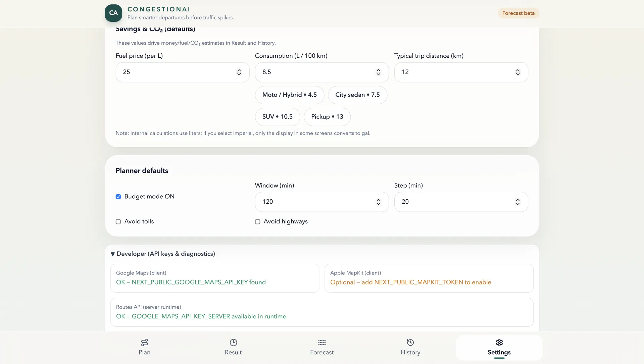Focus the Typical trip distance field
Screen dimensions: 644x364
(x=461, y=72)
